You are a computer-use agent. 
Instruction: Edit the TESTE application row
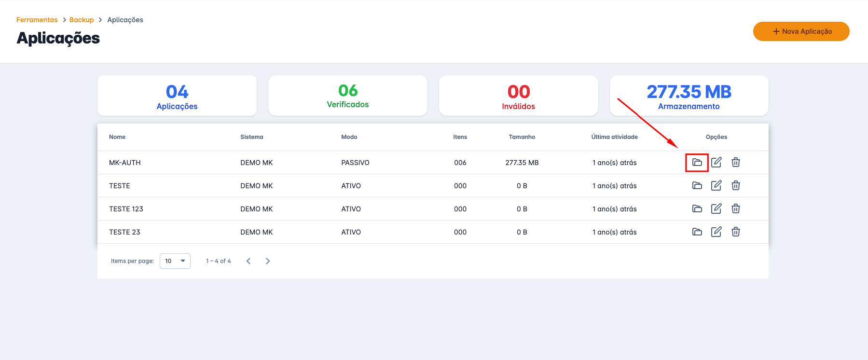click(x=716, y=186)
